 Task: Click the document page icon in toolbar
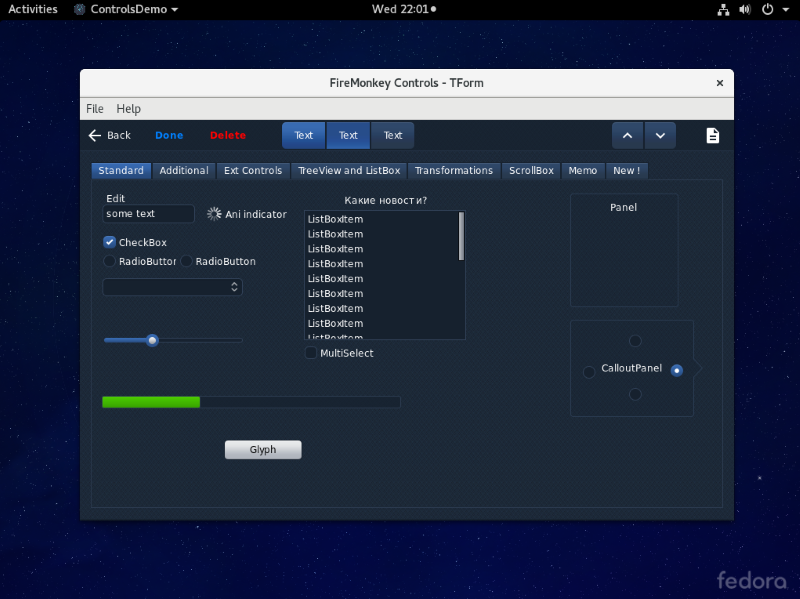(713, 136)
